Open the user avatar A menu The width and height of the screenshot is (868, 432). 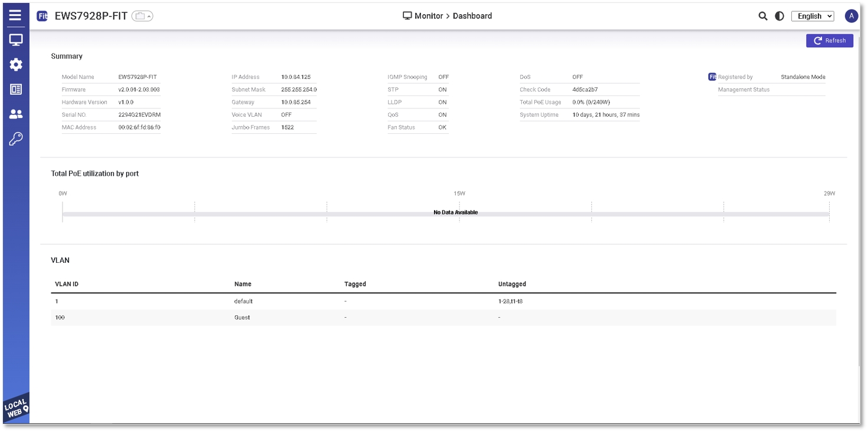[x=851, y=16]
